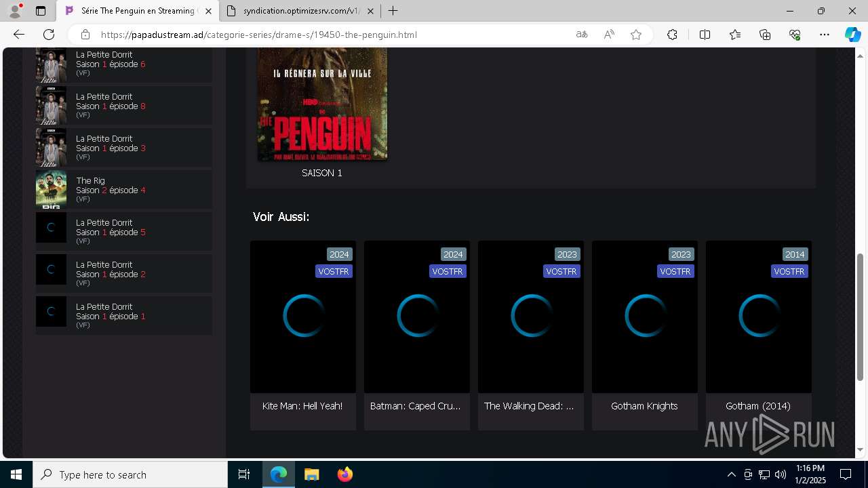Image resolution: width=868 pixels, height=488 pixels.
Task: Click the taskbar search box
Action: pos(130,474)
